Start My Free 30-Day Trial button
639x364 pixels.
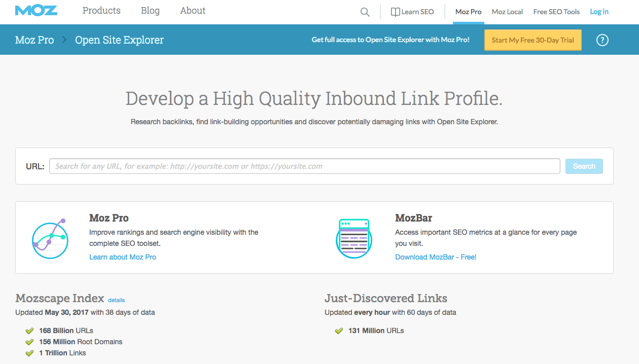tap(533, 40)
